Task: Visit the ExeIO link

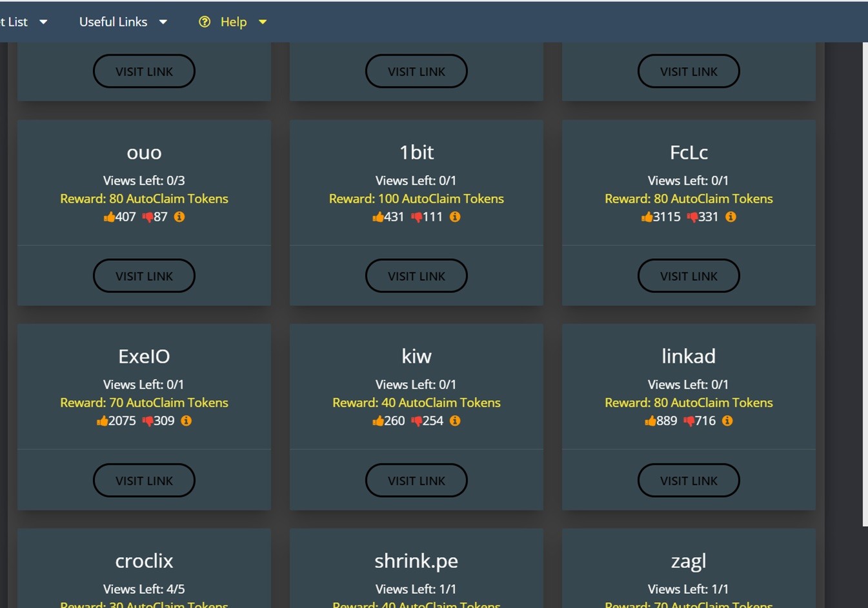Action: tap(144, 480)
